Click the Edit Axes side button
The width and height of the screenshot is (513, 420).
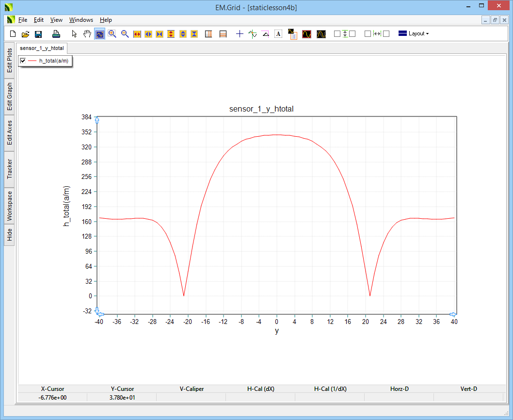pyautogui.click(x=10, y=133)
